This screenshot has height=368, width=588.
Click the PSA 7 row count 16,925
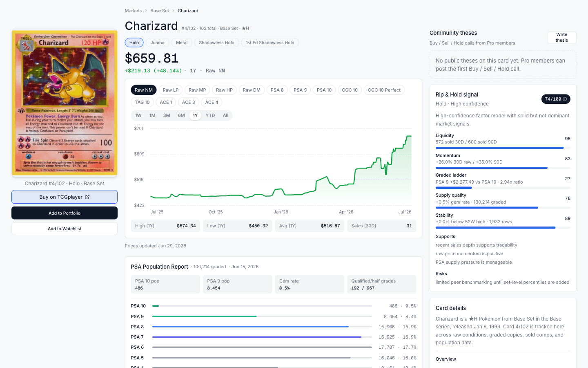tap(386, 337)
